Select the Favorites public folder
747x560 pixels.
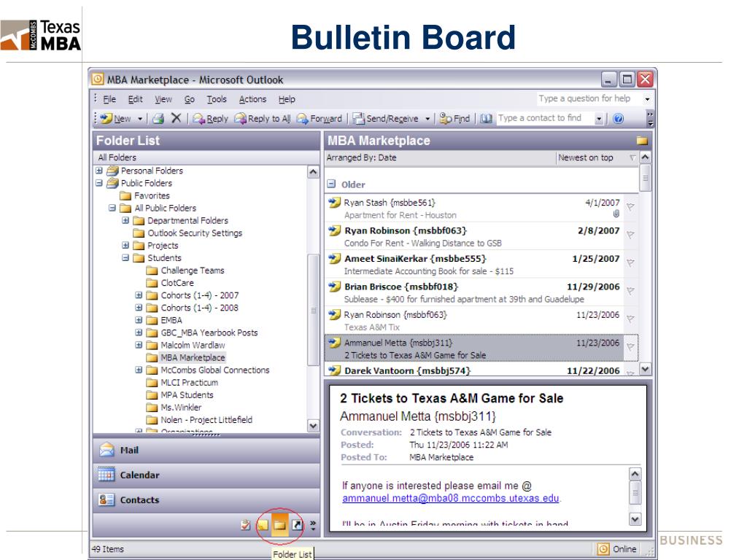[152, 195]
